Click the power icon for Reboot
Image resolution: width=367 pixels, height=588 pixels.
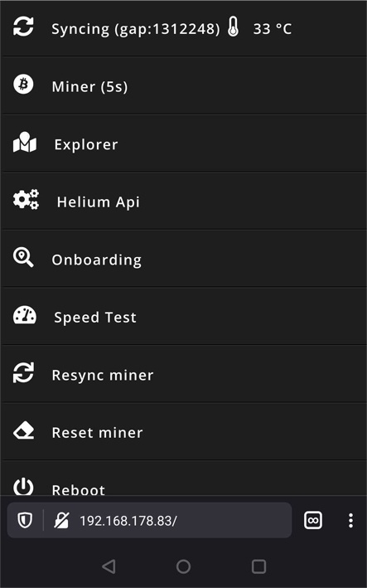[x=23, y=487]
